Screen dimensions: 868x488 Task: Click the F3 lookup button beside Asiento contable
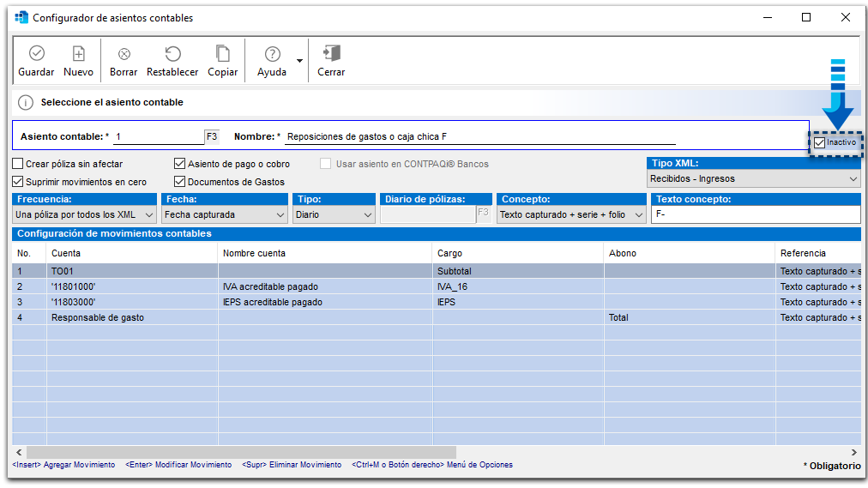point(212,136)
